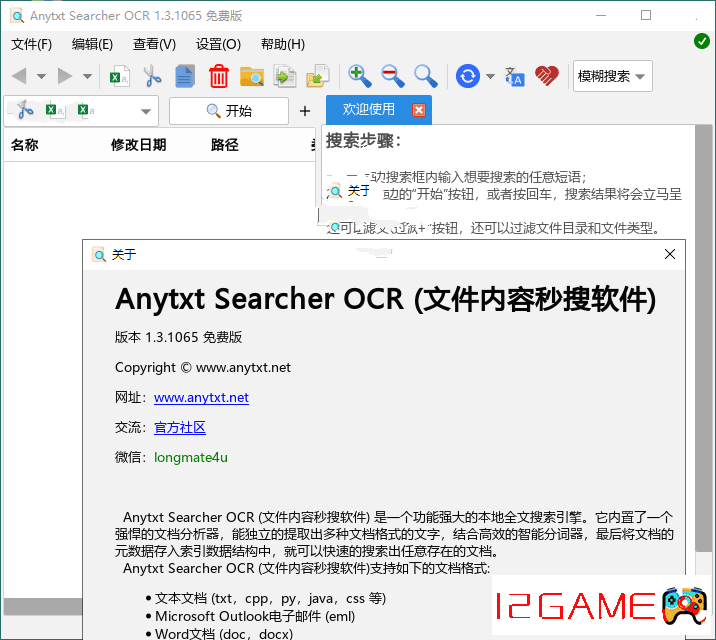Click the zoom in magnifier icon
The height and width of the screenshot is (640, 716).
point(359,76)
